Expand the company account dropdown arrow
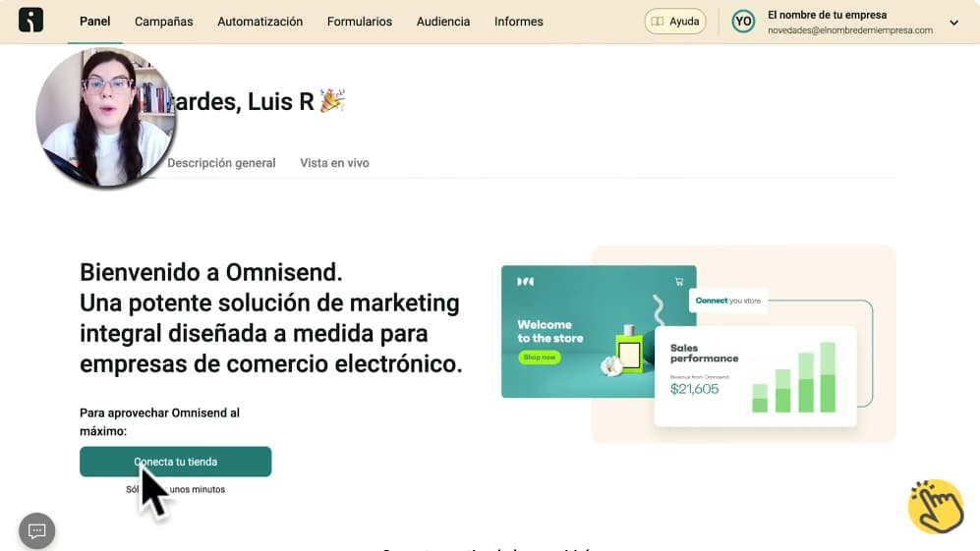This screenshot has width=980, height=551. 953,23
